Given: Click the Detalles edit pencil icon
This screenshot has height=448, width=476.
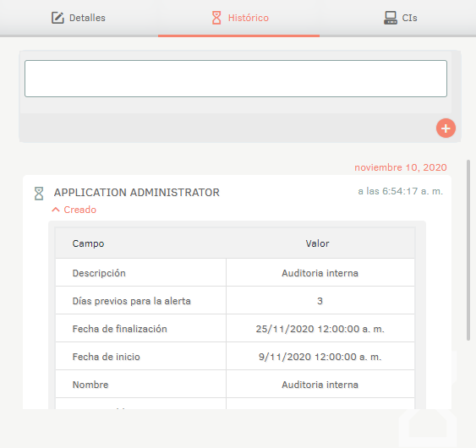Looking at the screenshot, I should 57,18.
